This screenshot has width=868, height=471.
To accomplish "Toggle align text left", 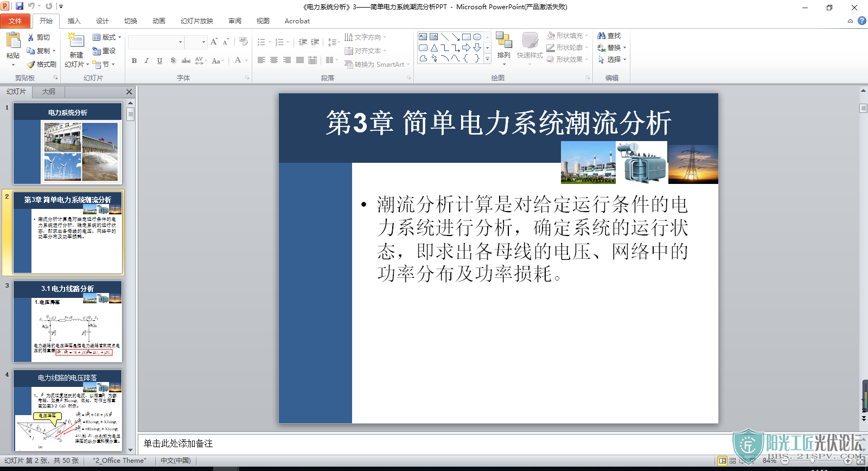I will tap(261, 60).
